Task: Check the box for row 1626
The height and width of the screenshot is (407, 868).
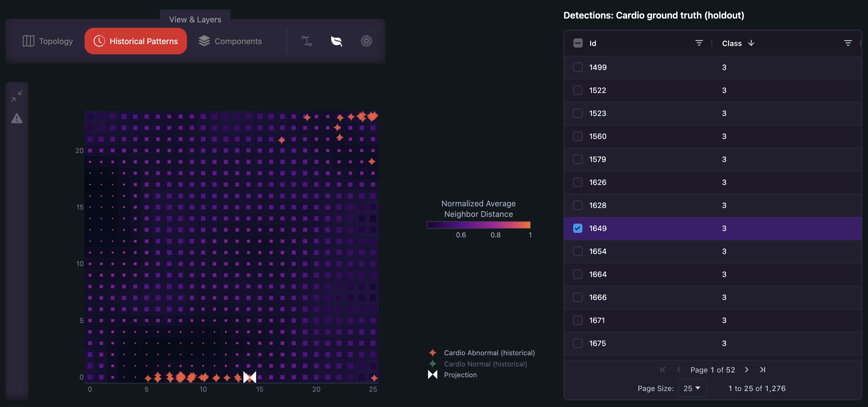Action: tap(578, 182)
